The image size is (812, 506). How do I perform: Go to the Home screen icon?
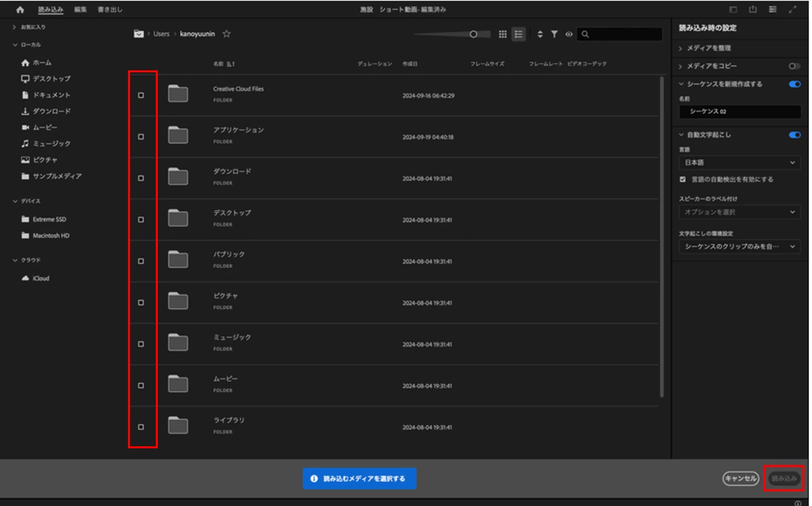tap(20, 10)
